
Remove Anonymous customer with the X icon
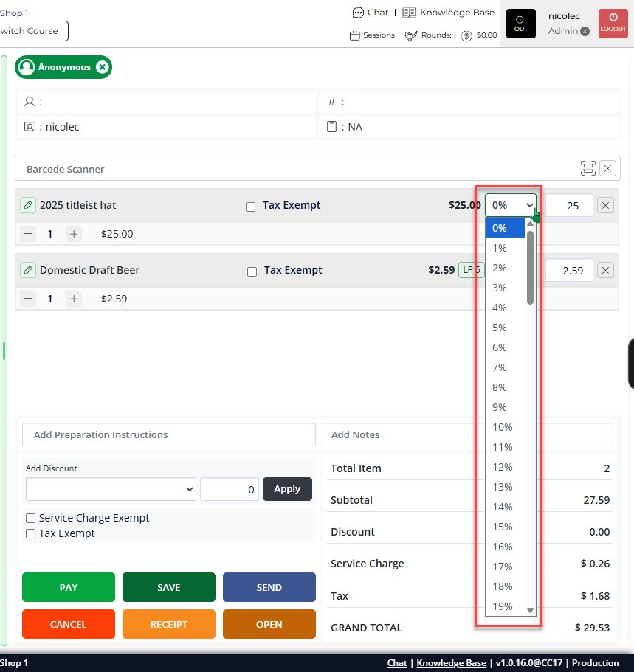pos(103,67)
